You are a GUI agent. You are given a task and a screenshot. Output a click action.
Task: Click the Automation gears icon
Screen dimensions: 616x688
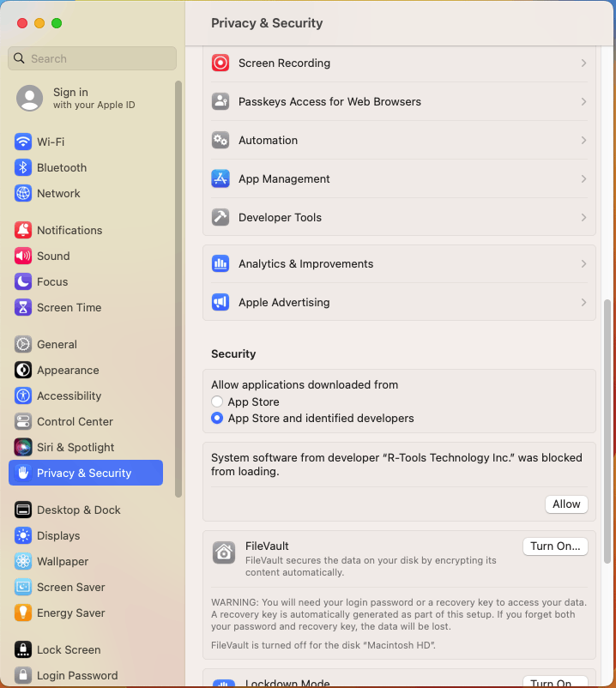pos(220,141)
